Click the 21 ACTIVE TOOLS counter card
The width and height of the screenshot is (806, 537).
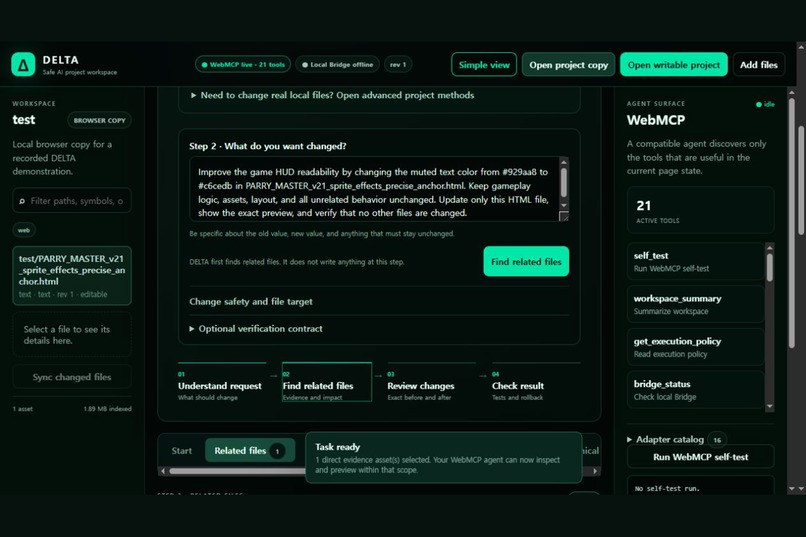click(x=700, y=210)
